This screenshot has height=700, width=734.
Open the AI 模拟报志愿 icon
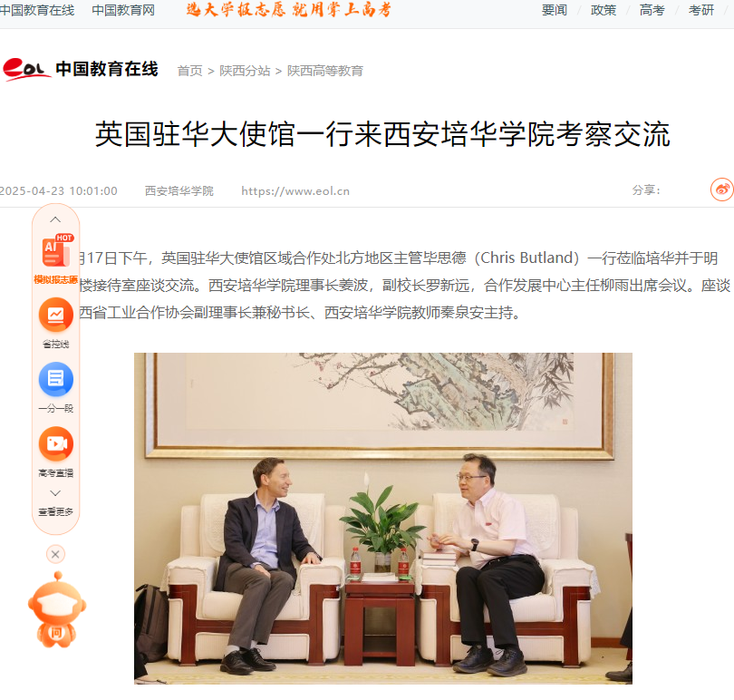click(x=56, y=250)
